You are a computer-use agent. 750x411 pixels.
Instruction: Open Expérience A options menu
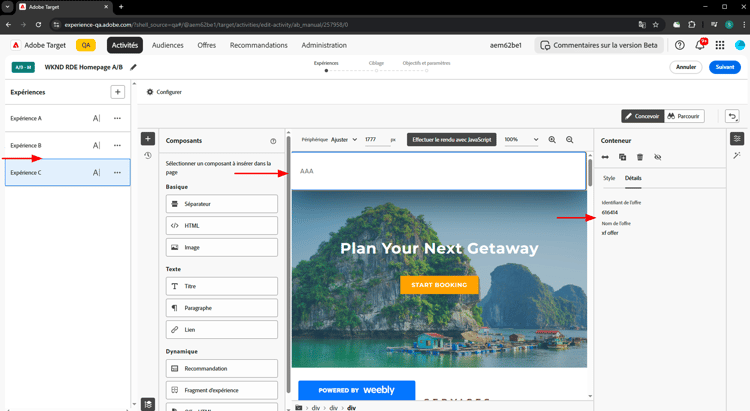click(x=117, y=118)
